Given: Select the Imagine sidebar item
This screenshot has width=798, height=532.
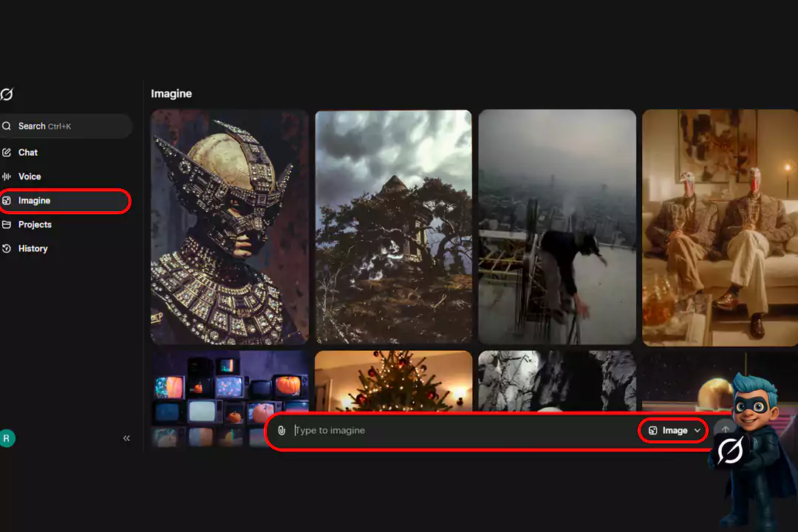Looking at the screenshot, I should click(x=34, y=201).
